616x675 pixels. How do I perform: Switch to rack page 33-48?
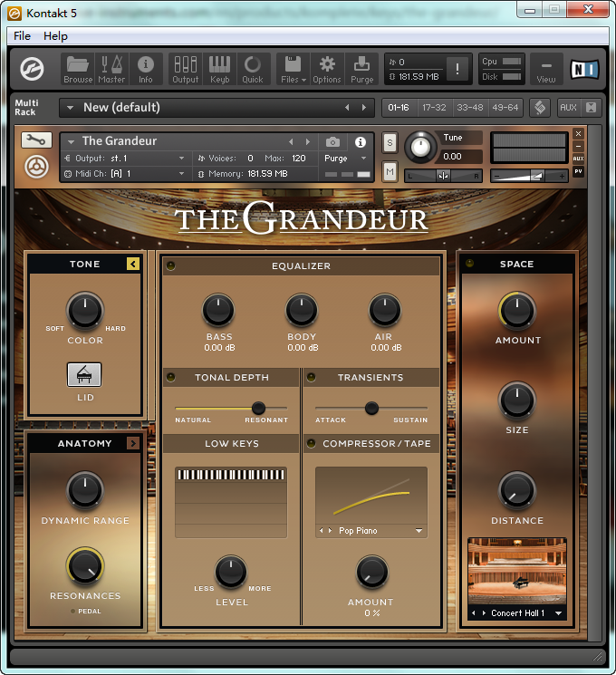click(469, 108)
